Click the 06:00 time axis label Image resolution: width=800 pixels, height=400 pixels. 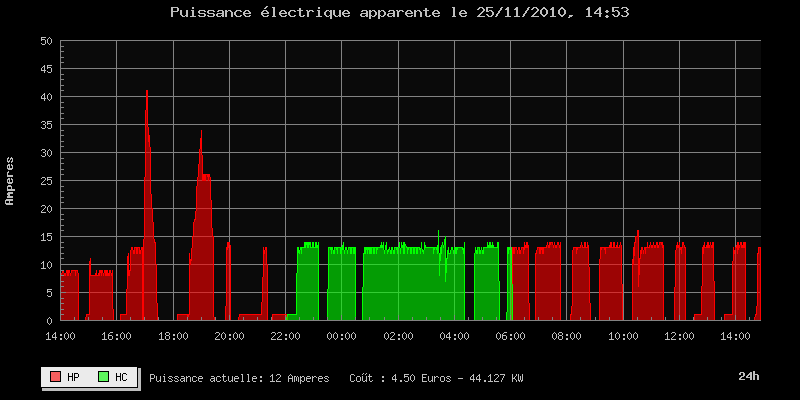510,336
